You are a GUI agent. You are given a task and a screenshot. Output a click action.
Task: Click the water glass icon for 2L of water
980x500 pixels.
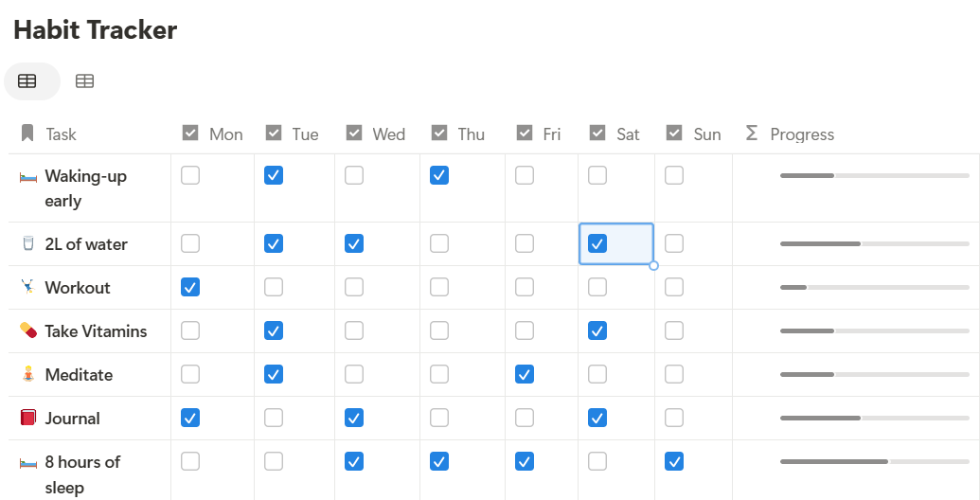tap(28, 243)
